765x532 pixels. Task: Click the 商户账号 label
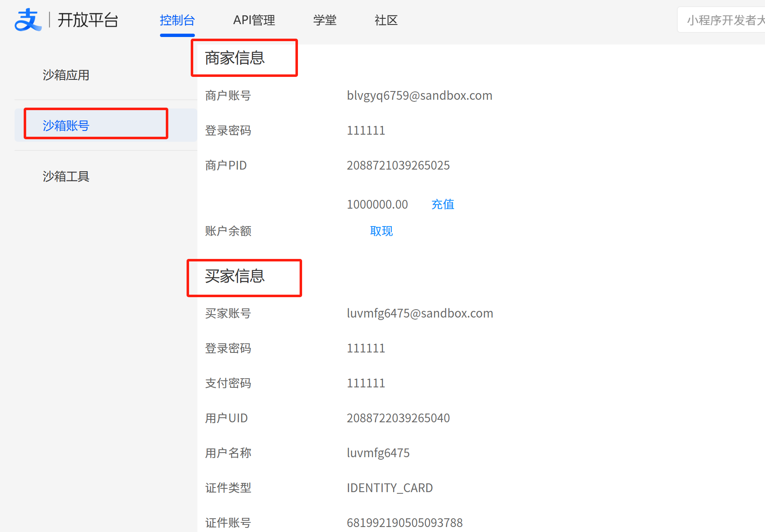pyautogui.click(x=228, y=96)
